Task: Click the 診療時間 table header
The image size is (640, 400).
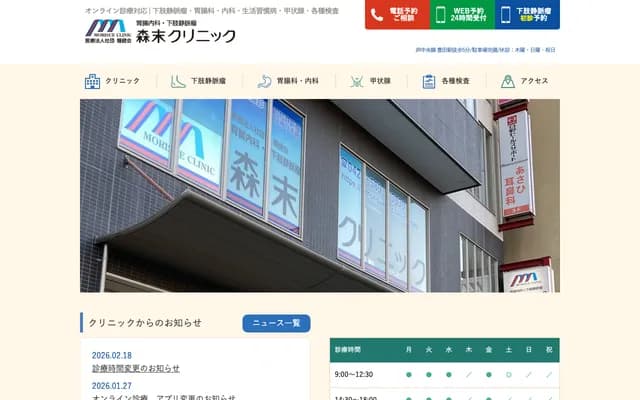Action: (x=348, y=350)
